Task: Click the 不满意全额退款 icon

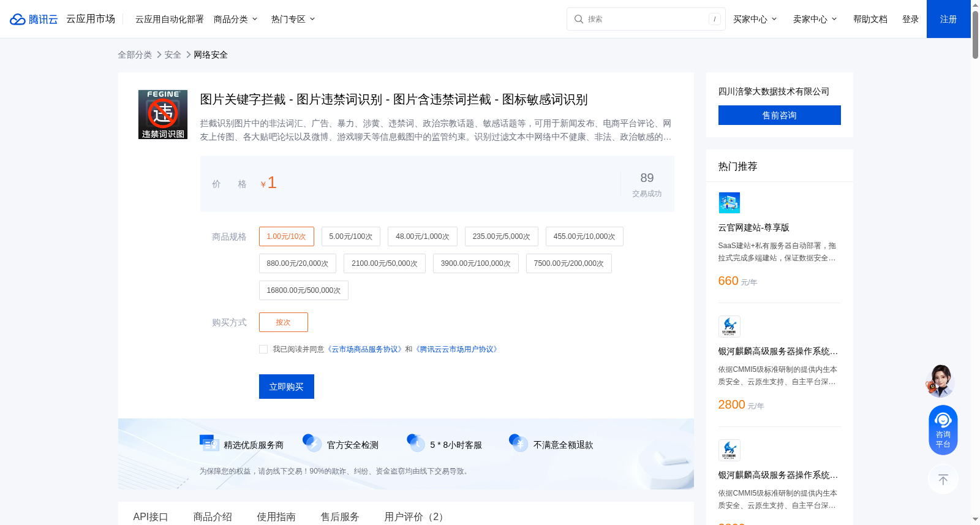Action: pos(518,443)
